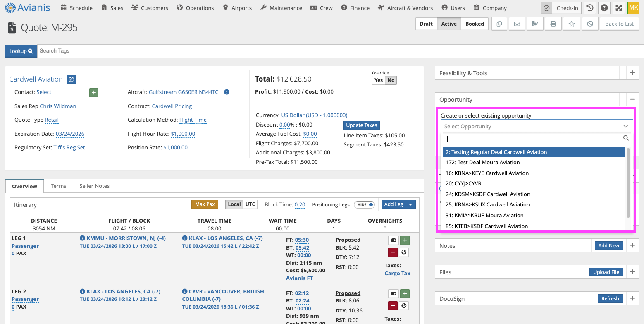Click the Back to List button
This screenshot has height=324, width=644.
(x=619, y=24)
